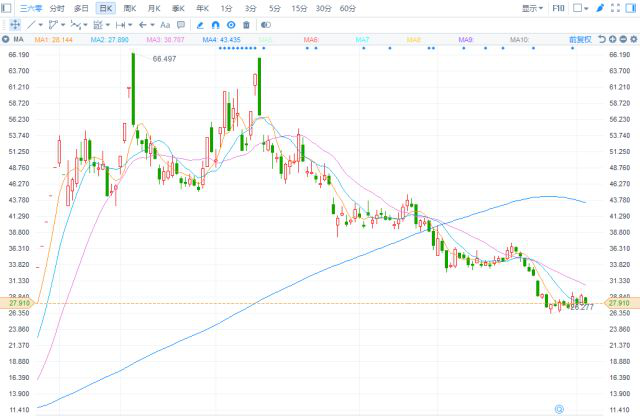Toggle drawing visibility eye icon

click(231, 24)
